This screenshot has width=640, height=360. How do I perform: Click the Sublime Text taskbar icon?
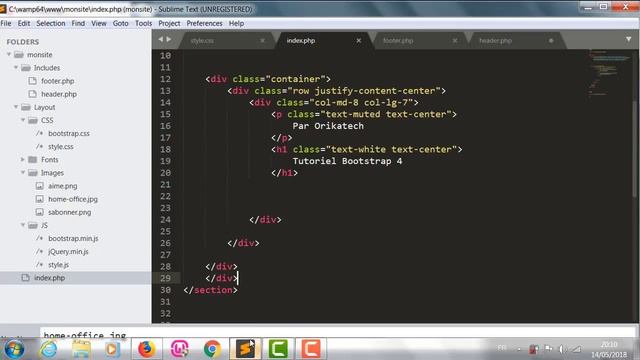[x=245, y=349]
